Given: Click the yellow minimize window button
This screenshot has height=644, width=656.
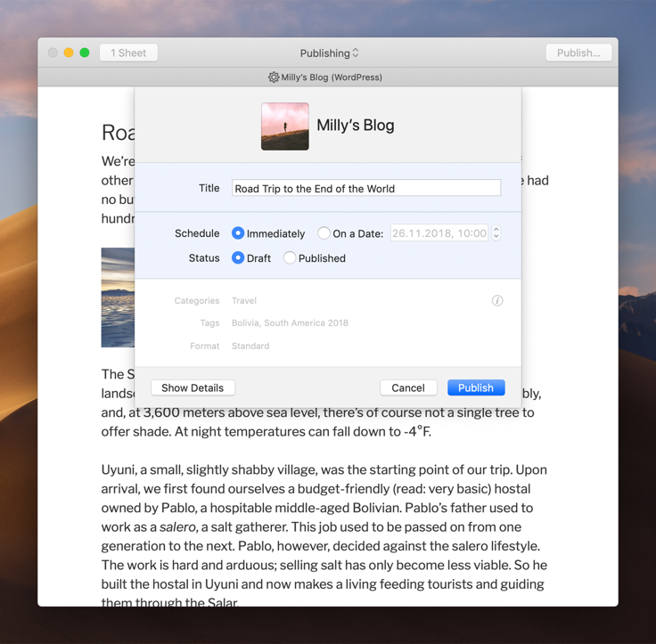Looking at the screenshot, I should 69,53.
